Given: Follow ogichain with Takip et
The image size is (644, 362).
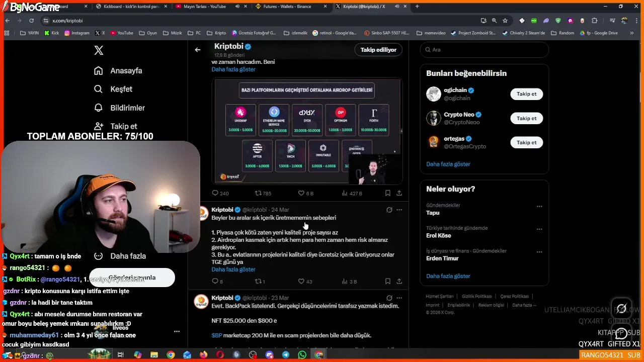Looking at the screenshot, I should [x=526, y=94].
